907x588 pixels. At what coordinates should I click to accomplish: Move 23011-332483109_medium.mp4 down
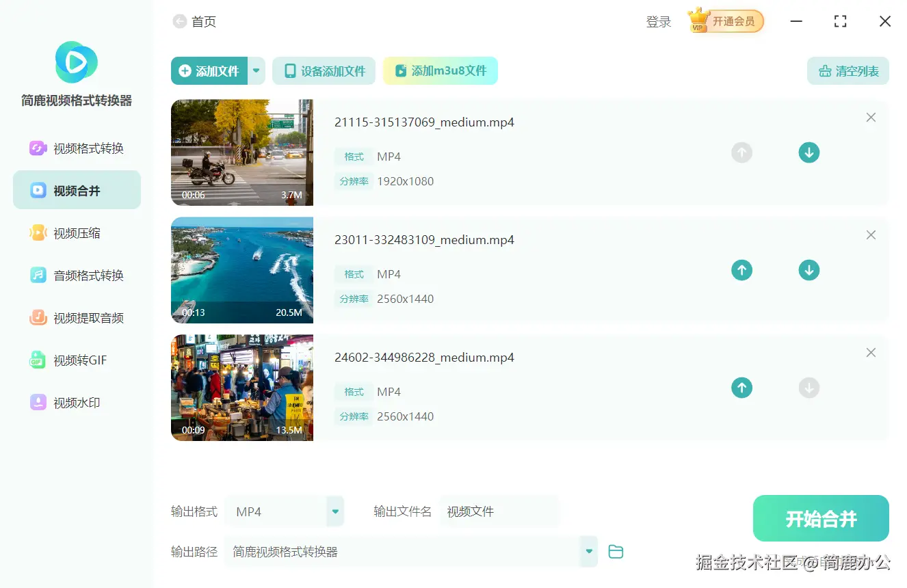809,270
